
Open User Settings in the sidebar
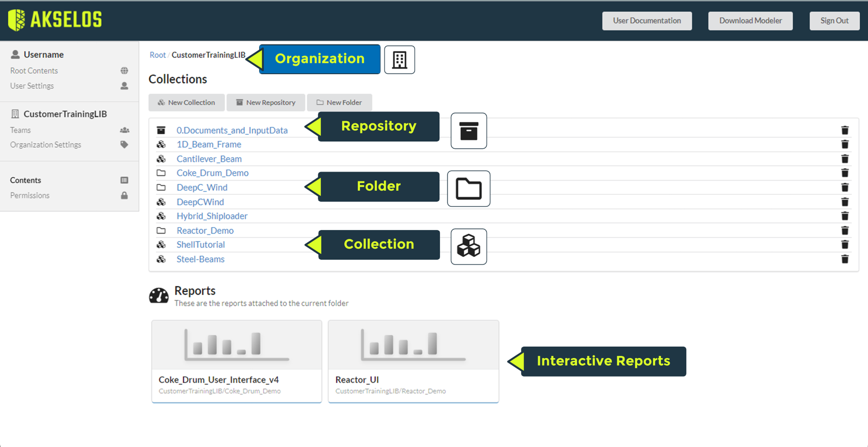click(x=32, y=86)
